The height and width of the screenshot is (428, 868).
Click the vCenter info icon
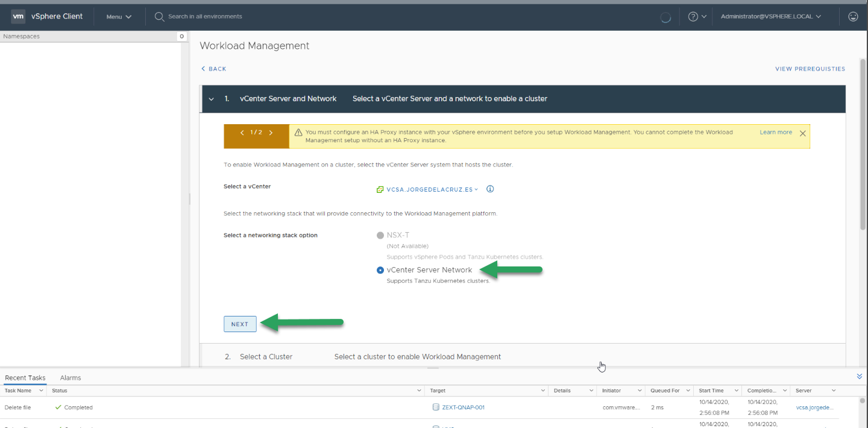[490, 189]
